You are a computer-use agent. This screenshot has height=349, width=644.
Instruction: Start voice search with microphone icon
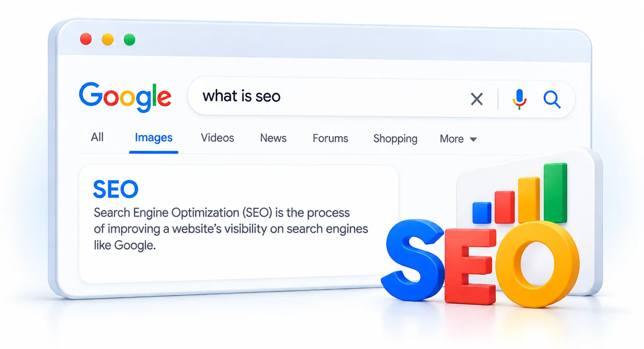tap(520, 99)
